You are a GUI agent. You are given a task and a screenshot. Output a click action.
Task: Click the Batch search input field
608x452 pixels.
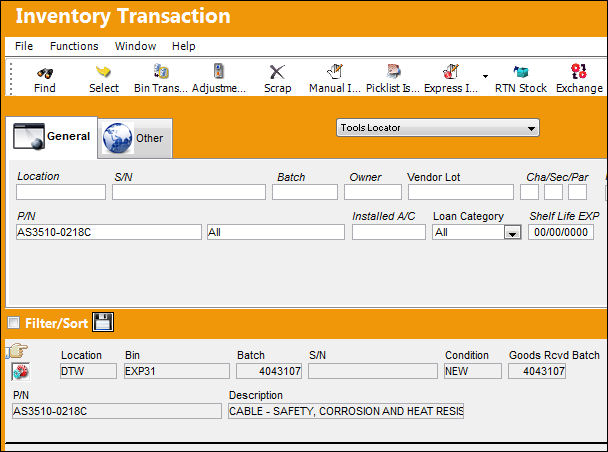click(305, 192)
